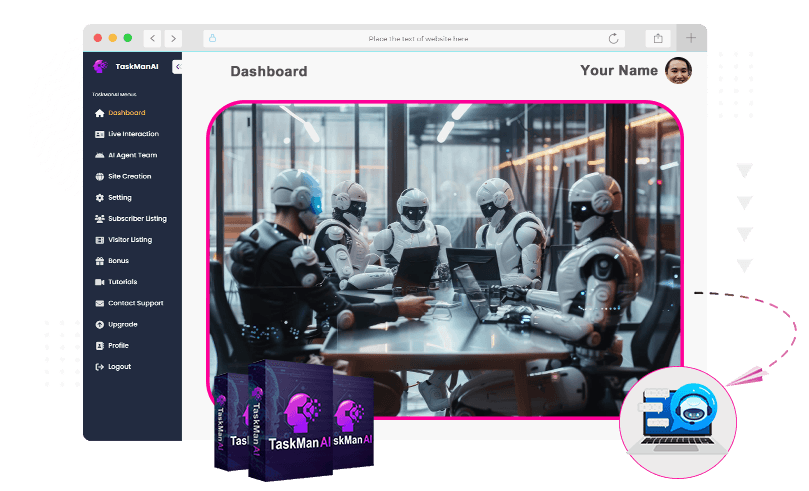Click the Site Creation globe icon
The width and height of the screenshot is (809, 491).
[x=100, y=176]
